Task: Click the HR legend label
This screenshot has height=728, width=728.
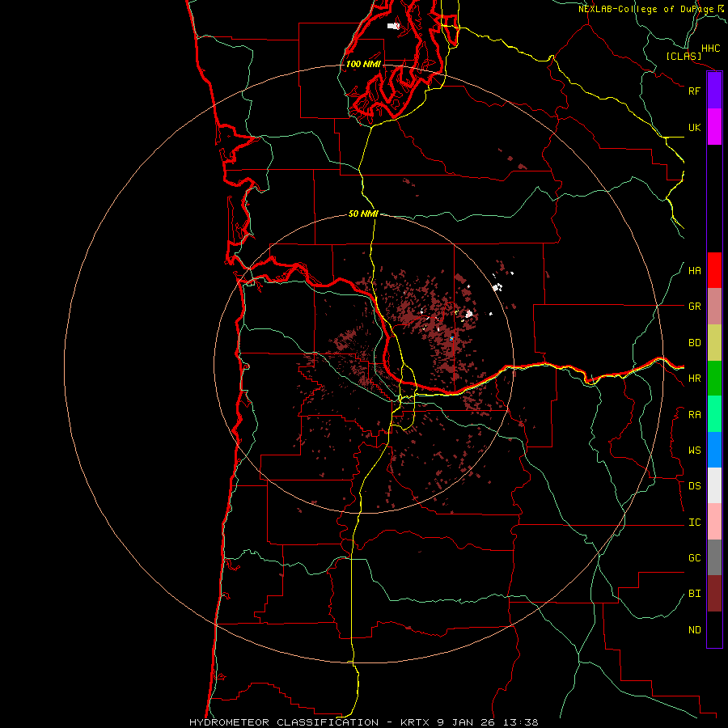Action: point(694,379)
